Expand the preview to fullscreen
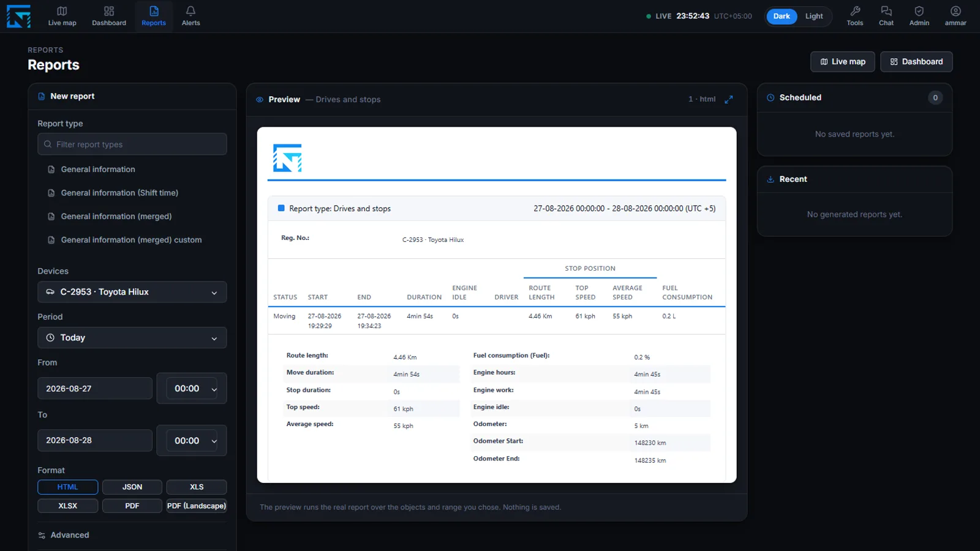The width and height of the screenshot is (980, 551). click(x=728, y=99)
